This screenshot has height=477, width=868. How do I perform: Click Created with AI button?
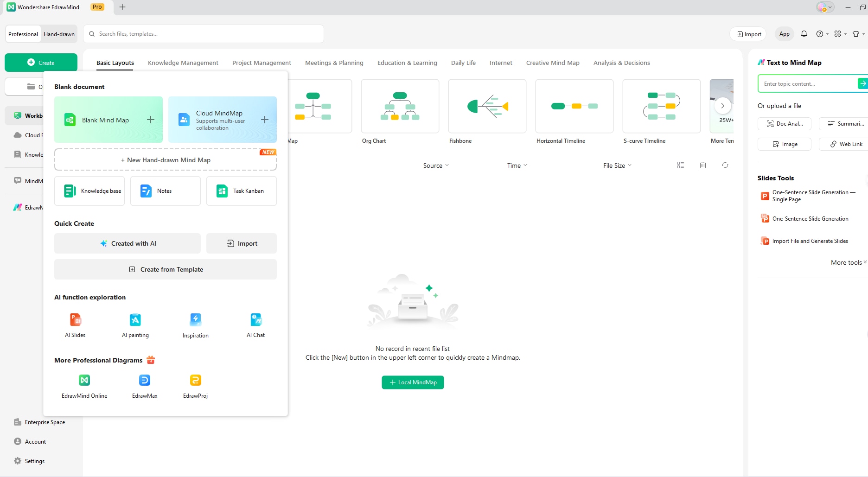(128, 243)
